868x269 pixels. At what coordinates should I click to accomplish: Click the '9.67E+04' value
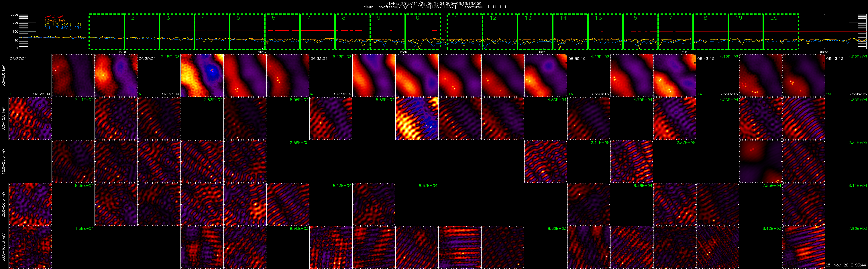pyautogui.click(x=428, y=186)
